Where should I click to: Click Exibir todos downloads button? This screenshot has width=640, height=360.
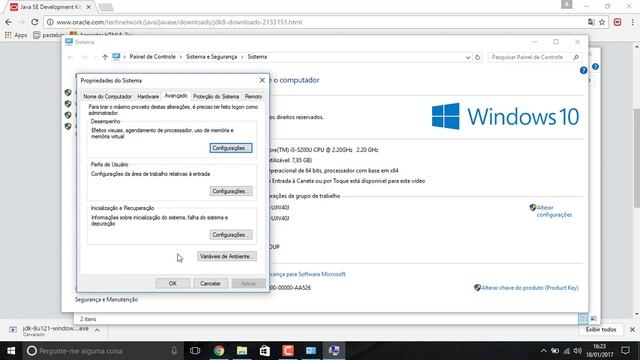coord(601,329)
